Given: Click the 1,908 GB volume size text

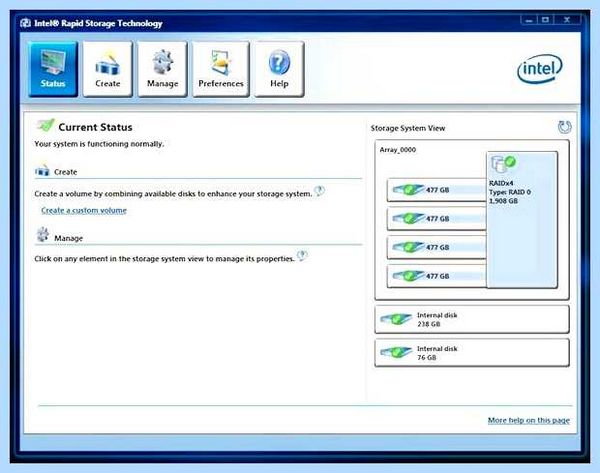Looking at the screenshot, I should [503, 201].
